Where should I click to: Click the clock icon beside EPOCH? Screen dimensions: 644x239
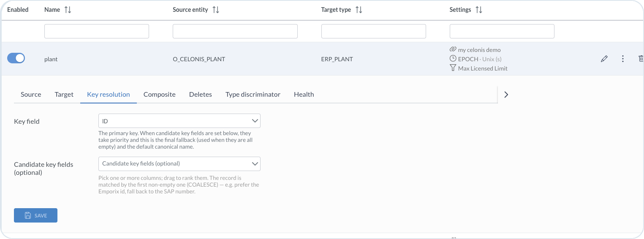pos(453,59)
